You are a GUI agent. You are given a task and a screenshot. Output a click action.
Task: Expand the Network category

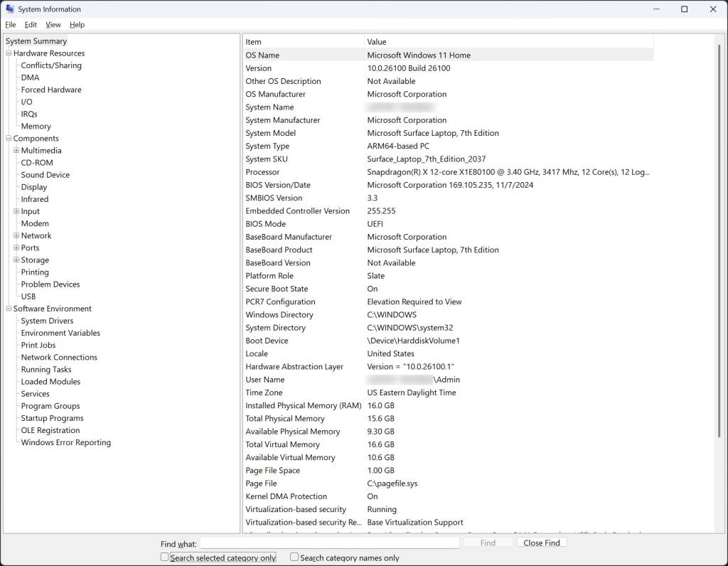pyautogui.click(x=16, y=235)
